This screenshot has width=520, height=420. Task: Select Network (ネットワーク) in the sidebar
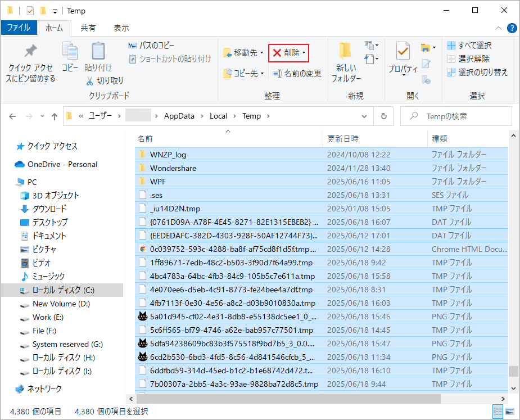39,389
